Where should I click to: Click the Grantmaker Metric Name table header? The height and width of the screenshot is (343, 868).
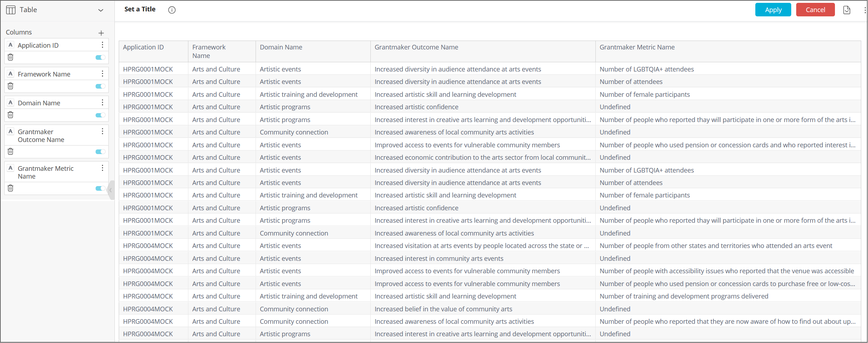637,47
